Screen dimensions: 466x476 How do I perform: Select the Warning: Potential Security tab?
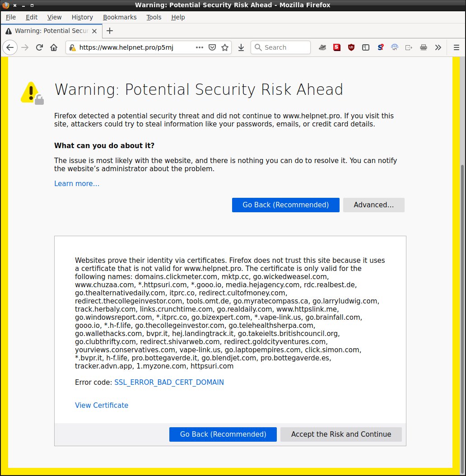(x=51, y=31)
